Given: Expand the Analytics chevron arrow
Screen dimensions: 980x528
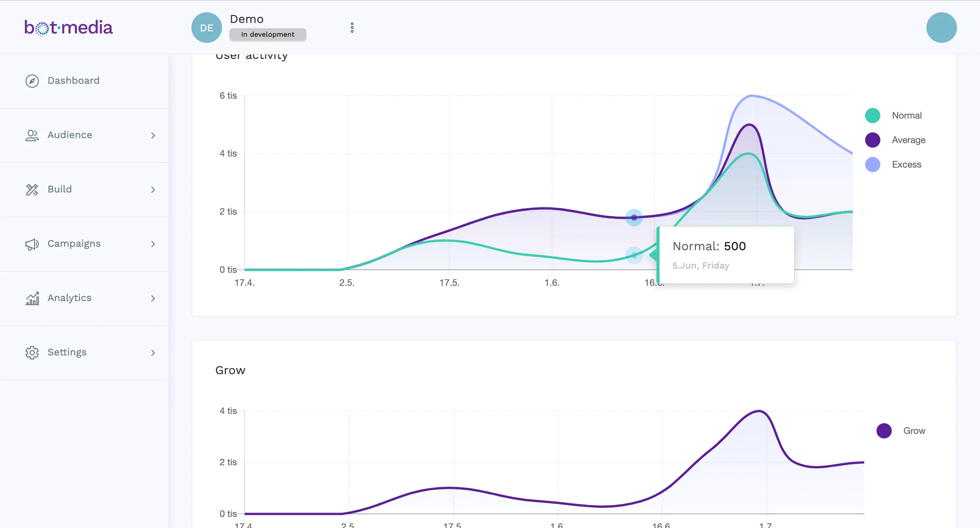Looking at the screenshot, I should point(153,298).
